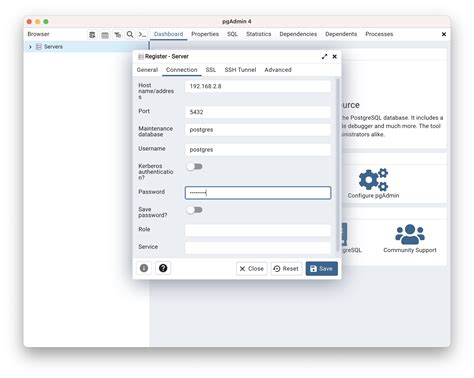Open the Object Explorer server icon in the Browser toolbar

[x=92, y=35]
